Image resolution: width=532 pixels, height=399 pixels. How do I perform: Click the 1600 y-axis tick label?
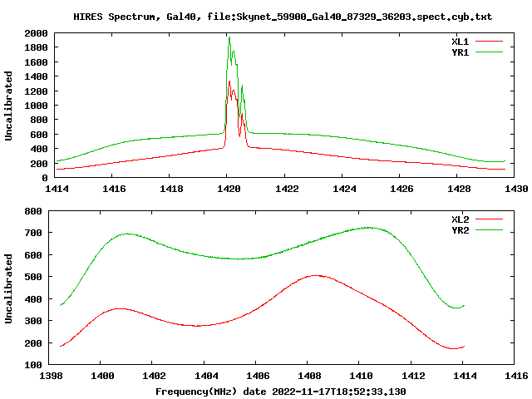click(36, 62)
